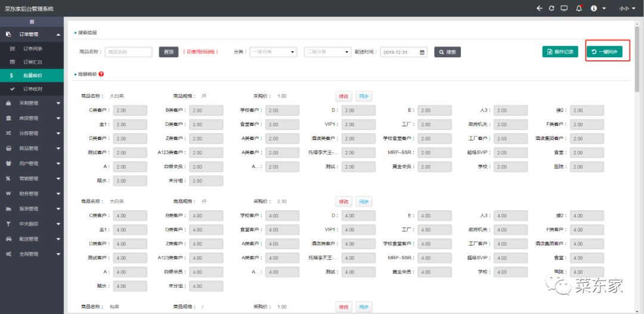Click the MRP--SSR price field showing 4.00
Viewport: 644px width, 314px height.
(435, 258)
